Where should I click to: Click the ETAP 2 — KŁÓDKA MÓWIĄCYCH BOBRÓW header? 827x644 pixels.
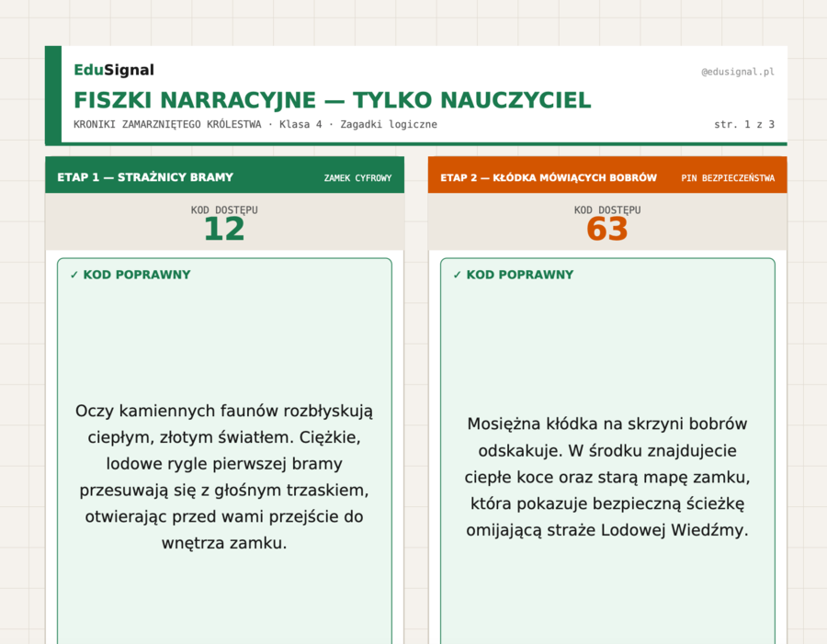[x=549, y=177]
